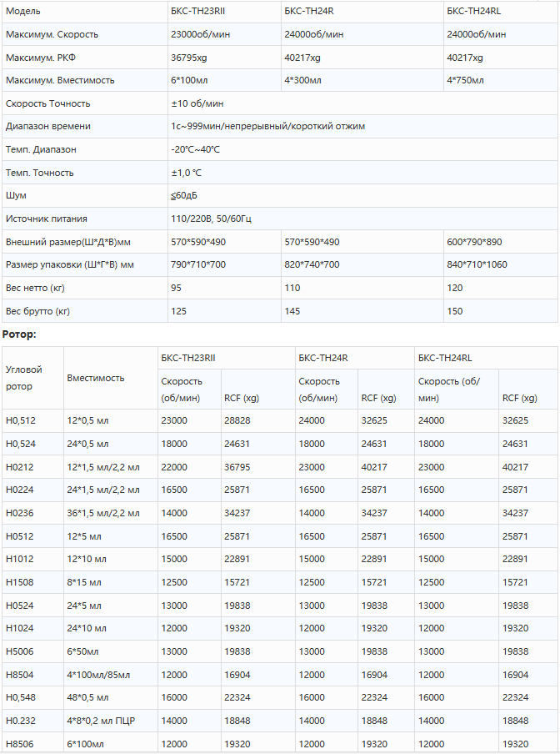Screen dimensions: 560x754
Task: Select the '110/220В, 50/60Гц' power source cell
Action: point(211,219)
